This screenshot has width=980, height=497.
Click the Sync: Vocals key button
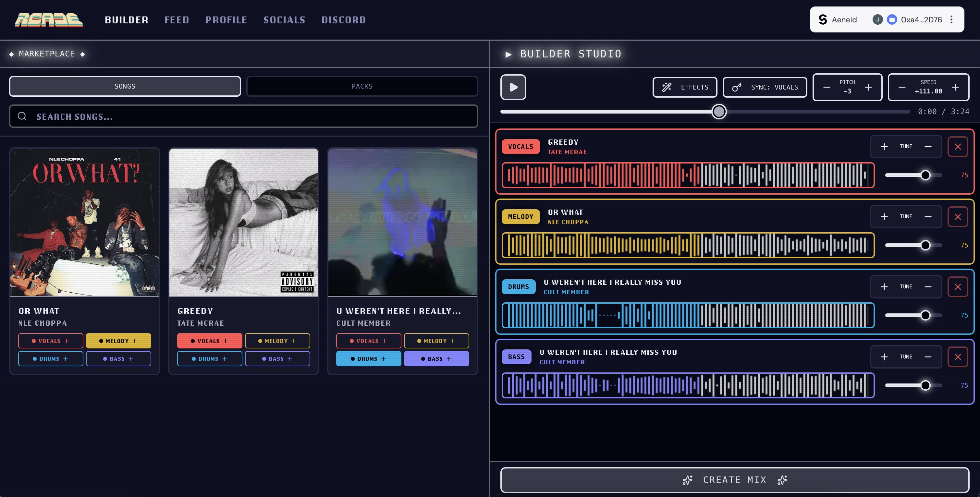click(764, 87)
